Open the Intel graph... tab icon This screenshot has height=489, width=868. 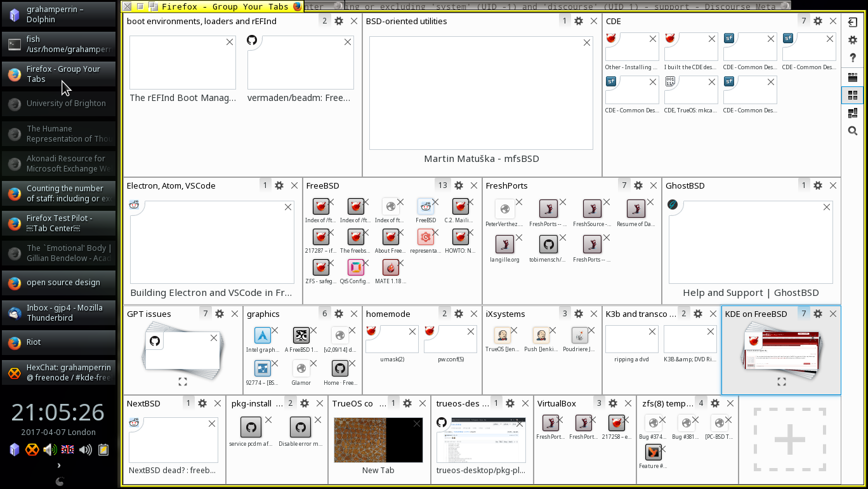[x=263, y=335]
